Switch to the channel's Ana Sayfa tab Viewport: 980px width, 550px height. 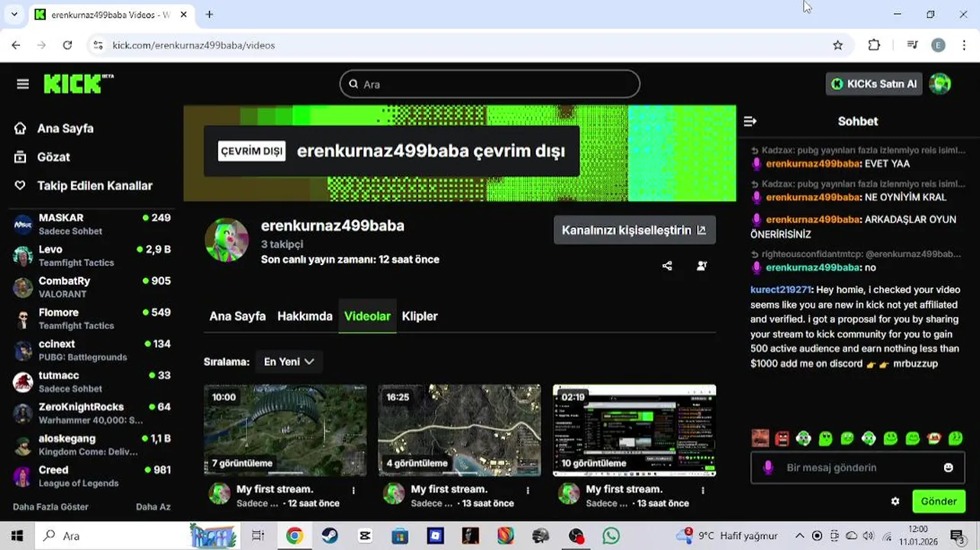click(237, 316)
